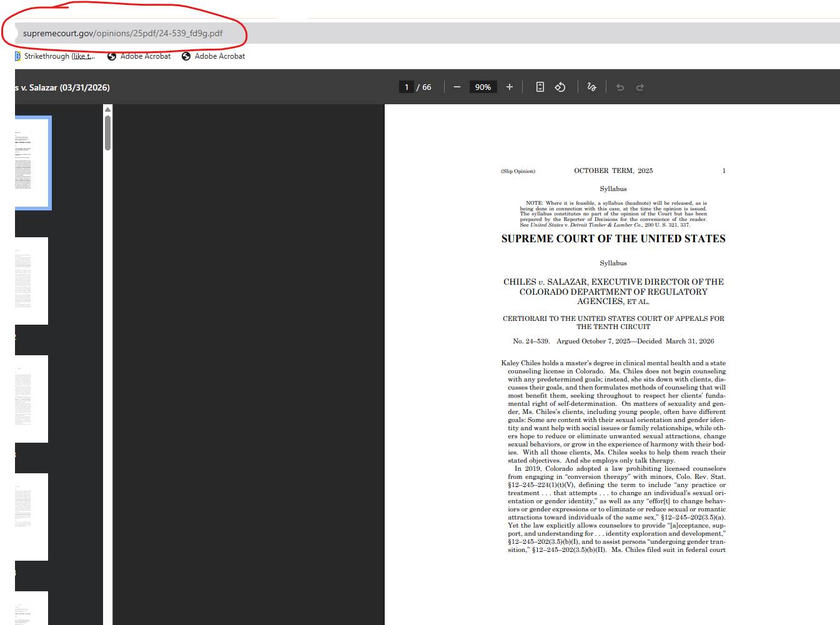Click the thumbnail panel scroll-up arrow

[107, 110]
